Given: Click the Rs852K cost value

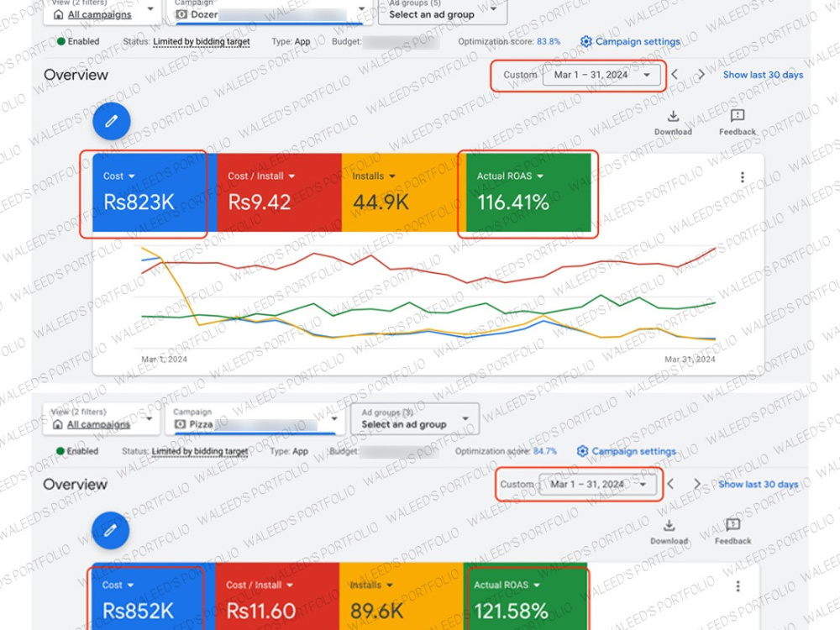Looking at the screenshot, I should (138, 612).
